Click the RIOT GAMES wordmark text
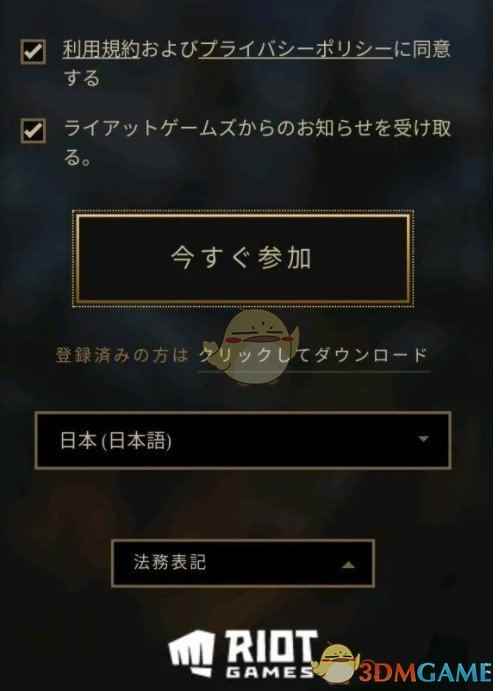Viewport: 503px width, 691px height. point(272,654)
